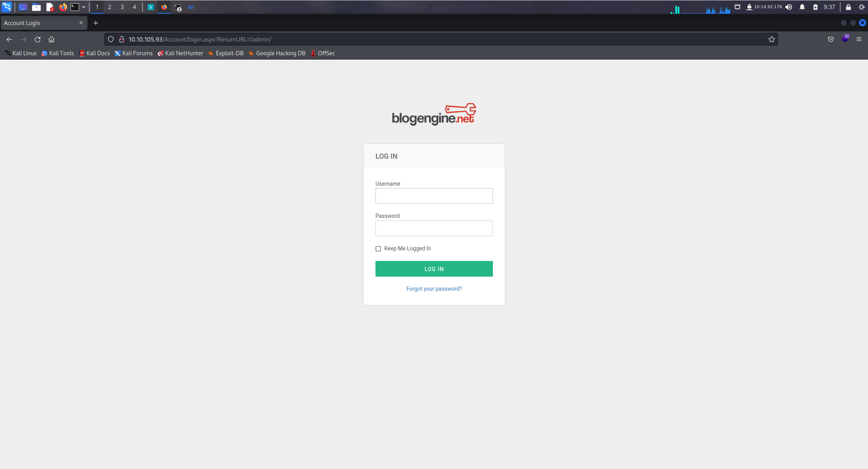
Task: Open the Firefox application menu
Action: (859, 40)
